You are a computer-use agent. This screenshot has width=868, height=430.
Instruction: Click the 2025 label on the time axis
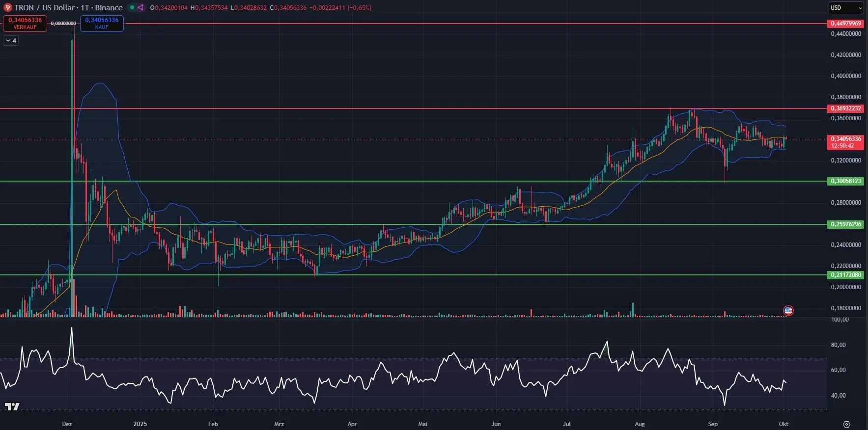(x=140, y=424)
